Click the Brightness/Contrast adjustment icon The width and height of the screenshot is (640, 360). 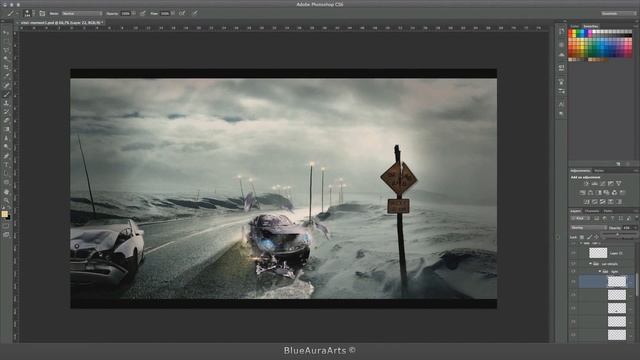(x=586, y=184)
